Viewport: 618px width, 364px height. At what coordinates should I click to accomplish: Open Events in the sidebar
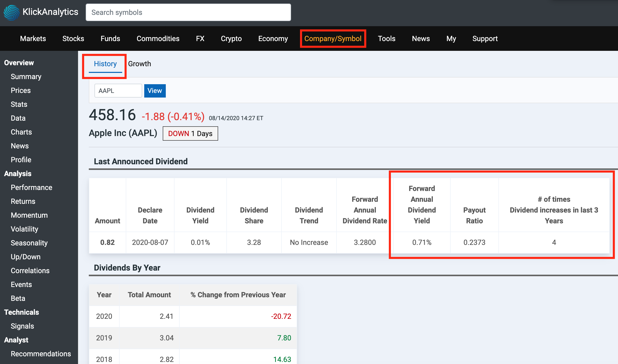pyautogui.click(x=21, y=284)
